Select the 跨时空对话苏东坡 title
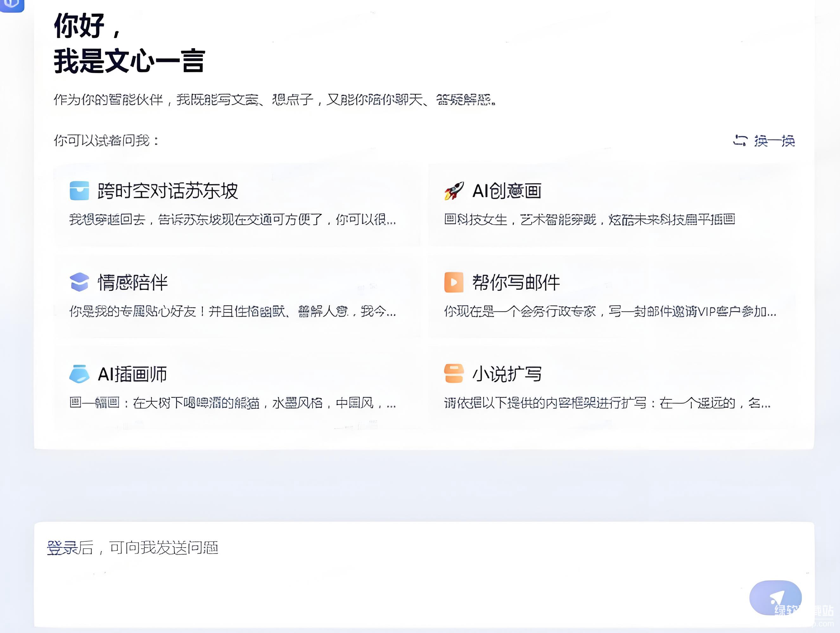This screenshot has width=840, height=633. pos(168,191)
